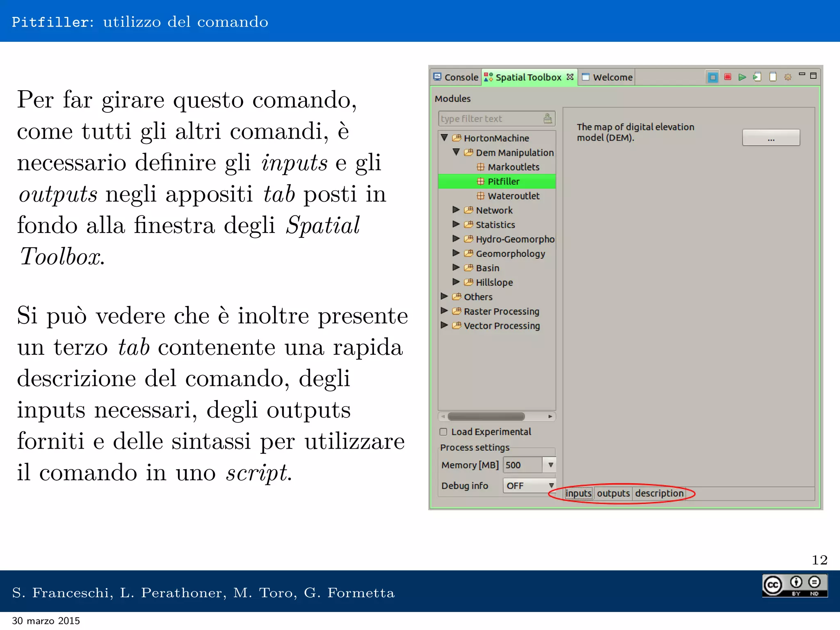Expand the Basin tree node

coord(456,267)
